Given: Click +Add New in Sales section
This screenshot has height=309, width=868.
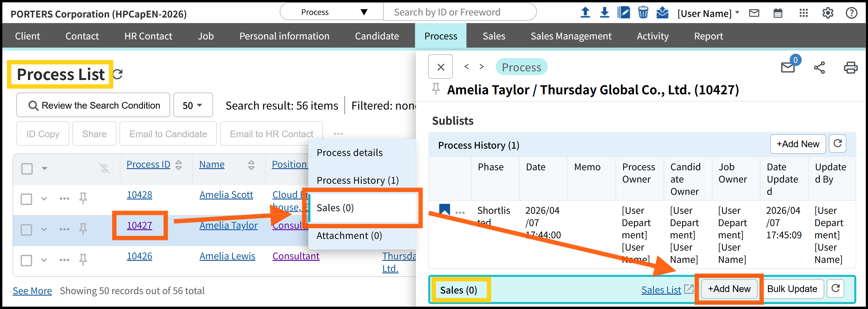Looking at the screenshot, I should (729, 289).
